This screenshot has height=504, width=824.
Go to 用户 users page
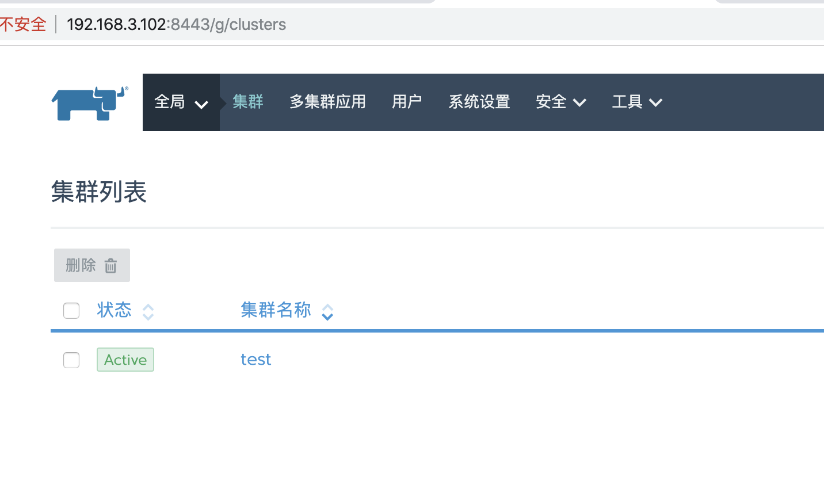[x=407, y=102]
